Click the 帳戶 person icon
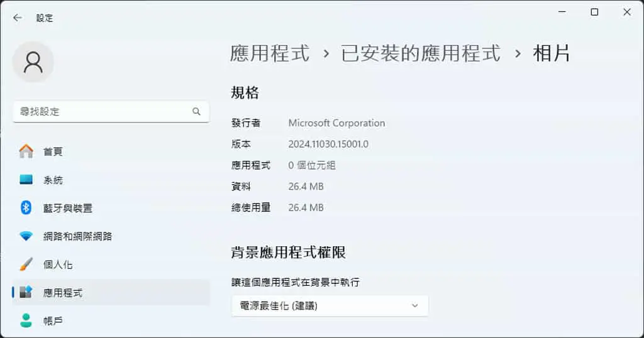The image size is (644, 338). pos(26,320)
